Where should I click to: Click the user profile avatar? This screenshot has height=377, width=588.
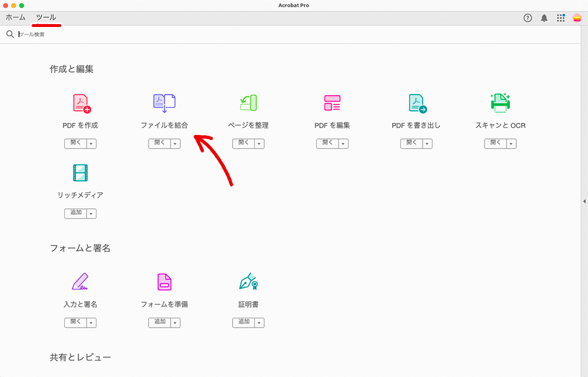coord(577,18)
